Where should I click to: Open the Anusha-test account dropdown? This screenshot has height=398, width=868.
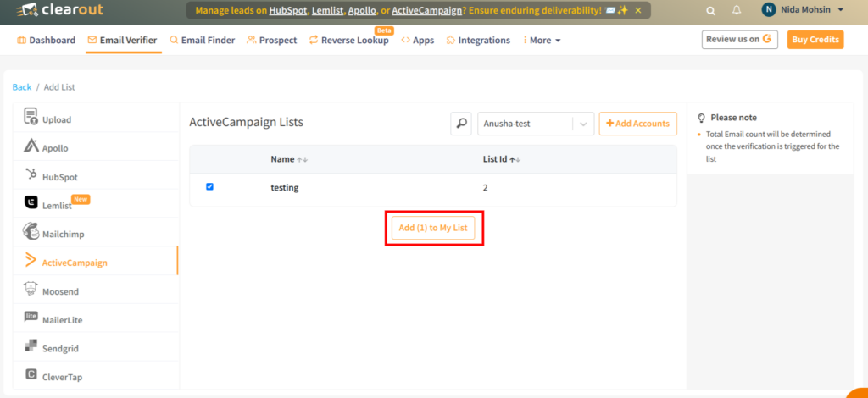536,124
